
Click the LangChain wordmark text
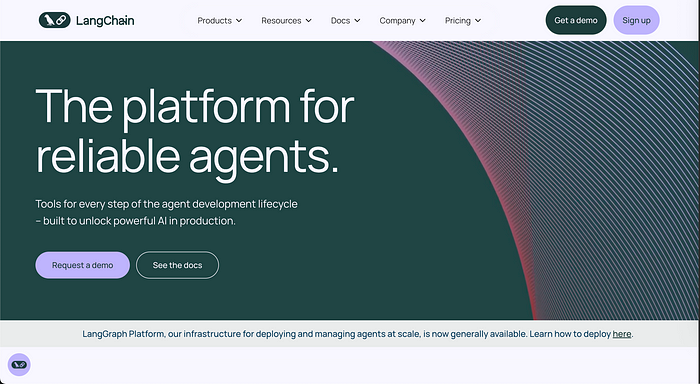pyautogui.click(x=105, y=21)
